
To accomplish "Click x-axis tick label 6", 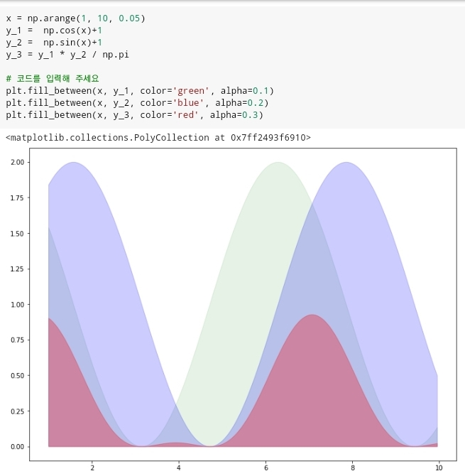I will [266, 467].
